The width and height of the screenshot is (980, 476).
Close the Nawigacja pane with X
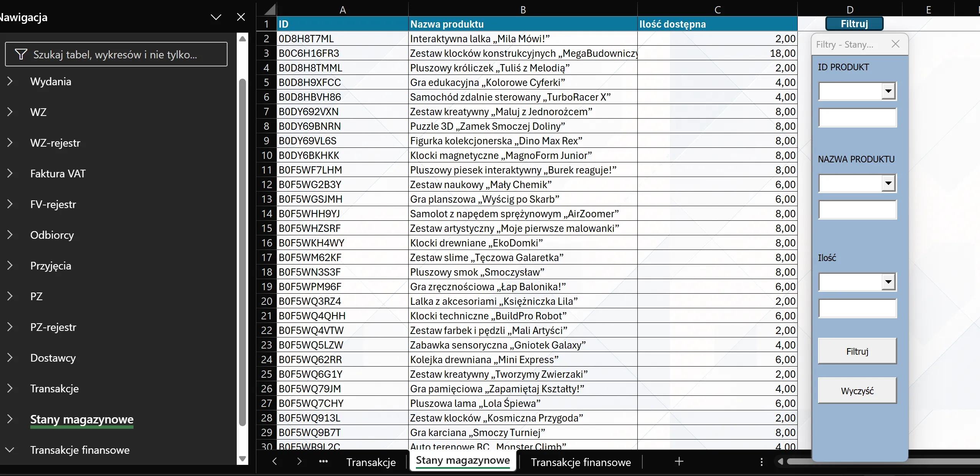pos(241,17)
